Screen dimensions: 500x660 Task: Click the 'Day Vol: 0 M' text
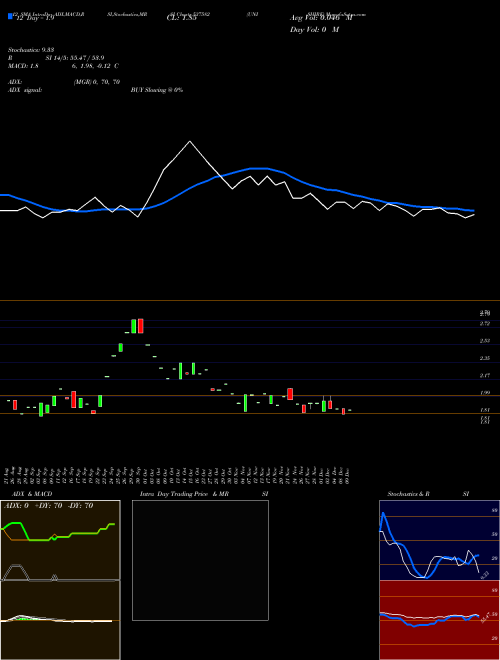314,30
